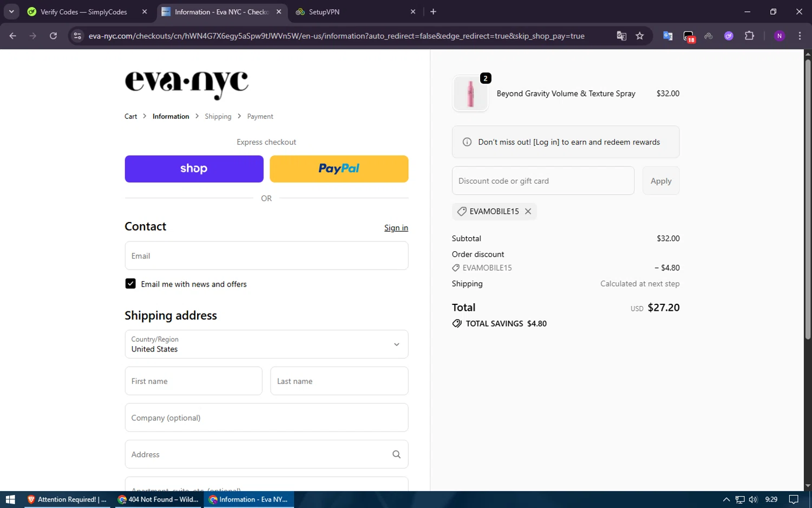This screenshot has width=812, height=508.
Task: Click the First name field
Action: point(193,381)
